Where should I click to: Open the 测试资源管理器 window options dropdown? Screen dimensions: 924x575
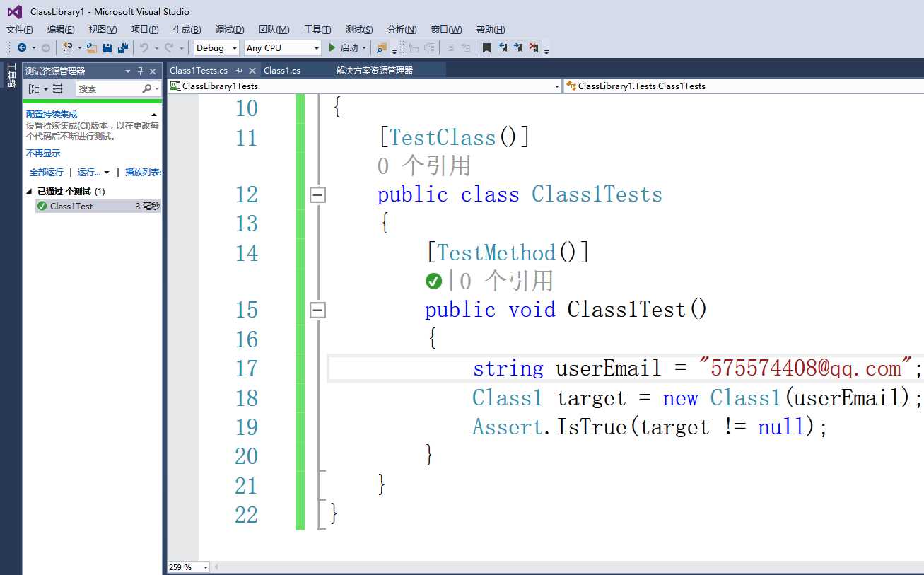pos(128,71)
